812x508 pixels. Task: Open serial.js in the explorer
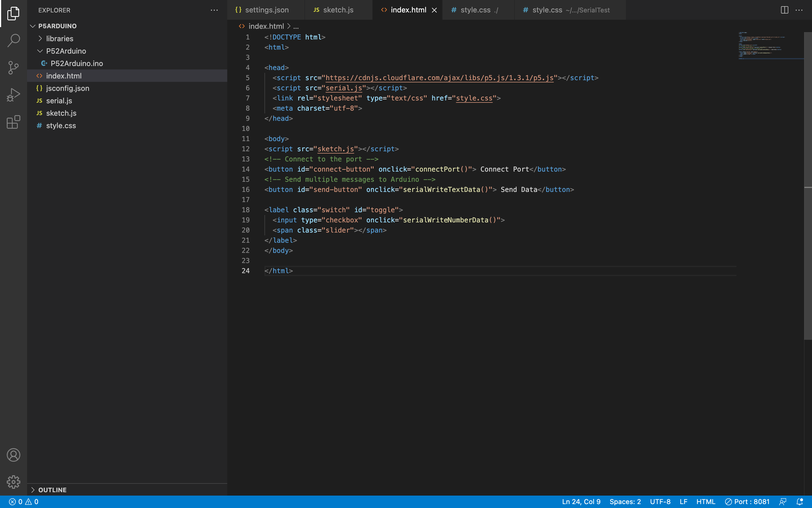click(x=127, y=100)
